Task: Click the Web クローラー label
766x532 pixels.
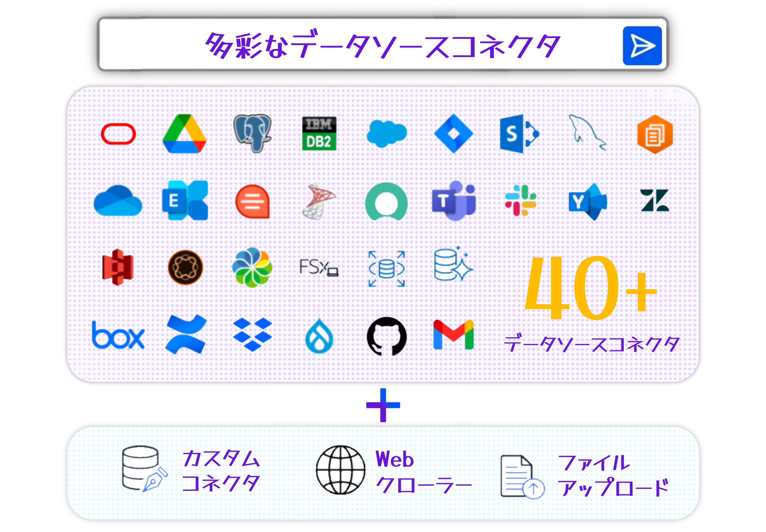Action: click(424, 472)
